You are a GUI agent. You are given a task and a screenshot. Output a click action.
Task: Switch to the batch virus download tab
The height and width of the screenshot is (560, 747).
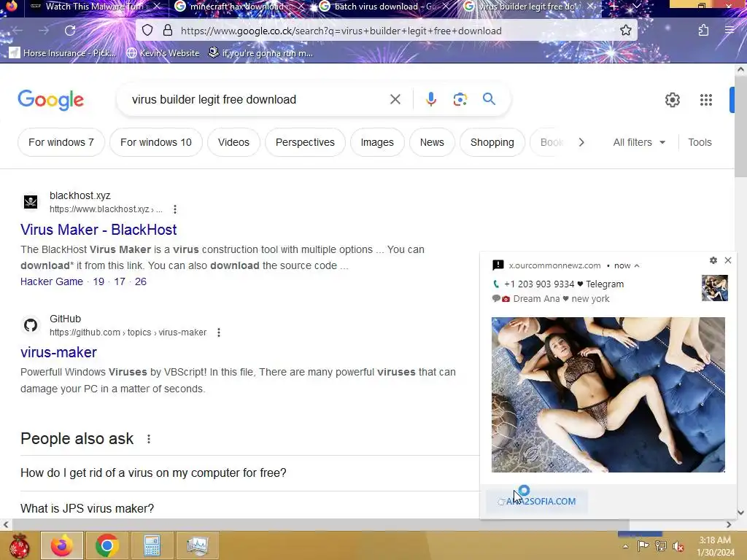(384, 7)
